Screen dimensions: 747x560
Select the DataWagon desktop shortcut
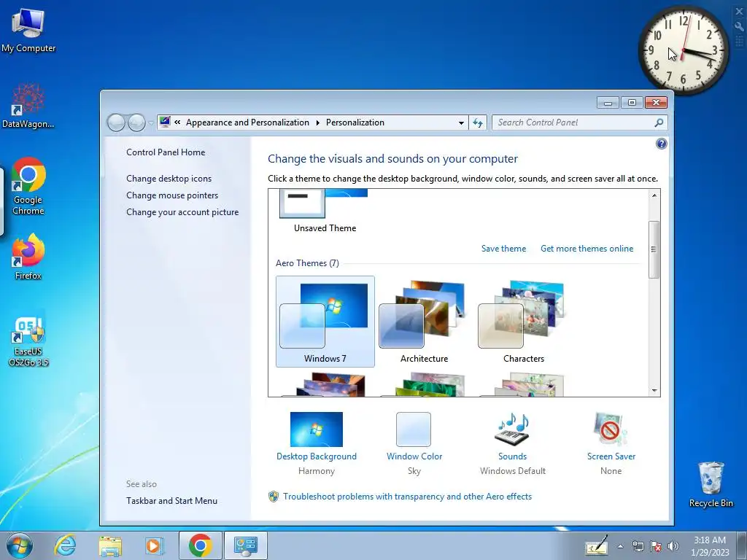point(28,106)
